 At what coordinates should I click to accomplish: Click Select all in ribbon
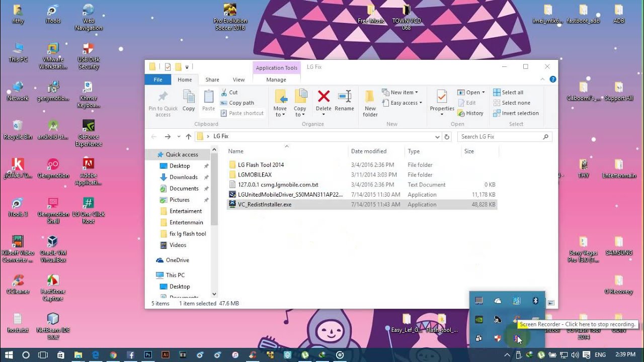pyautogui.click(x=508, y=93)
